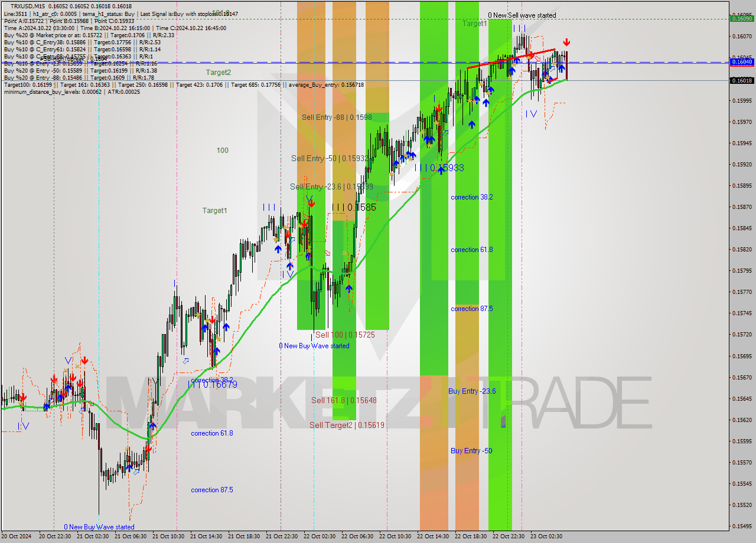756x543 pixels.
Task: Select 'Sell Entry -88 | 0.1598' label
Action: 337,117
